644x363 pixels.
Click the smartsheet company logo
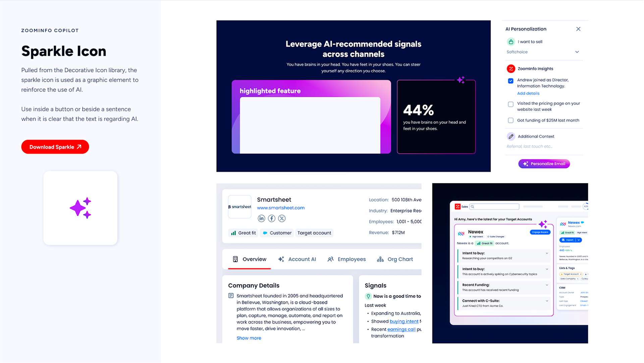pyautogui.click(x=239, y=207)
